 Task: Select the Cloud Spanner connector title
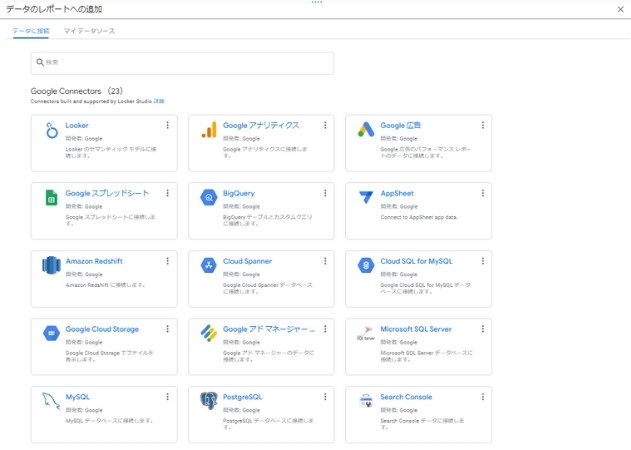[x=247, y=261]
